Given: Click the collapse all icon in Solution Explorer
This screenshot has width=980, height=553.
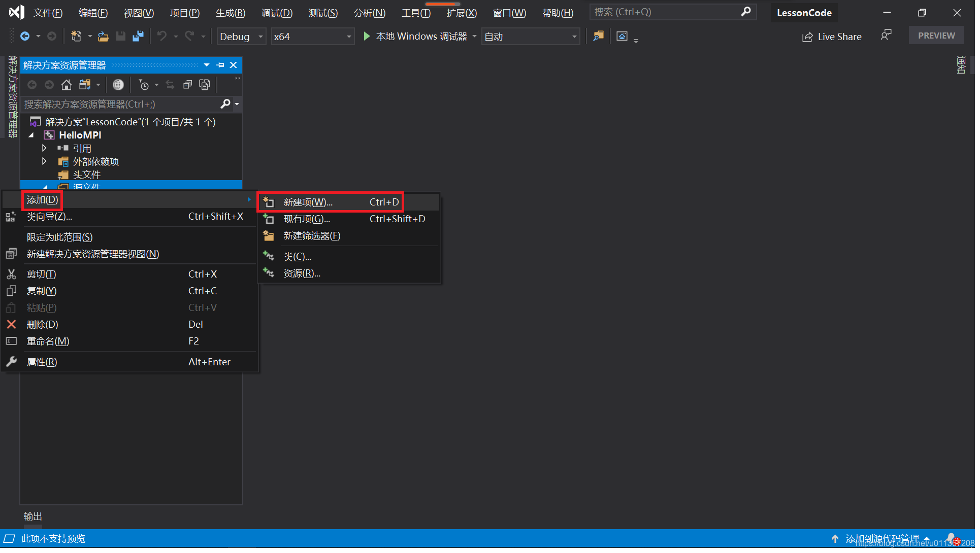Looking at the screenshot, I should (x=187, y=85).
